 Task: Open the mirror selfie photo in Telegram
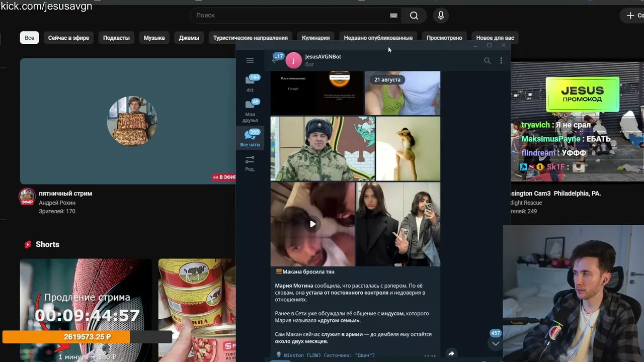[398, 224]
